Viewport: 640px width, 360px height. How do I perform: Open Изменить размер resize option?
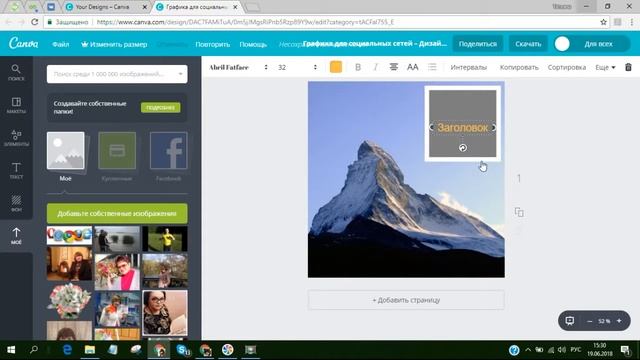click(x=114, y=44)
